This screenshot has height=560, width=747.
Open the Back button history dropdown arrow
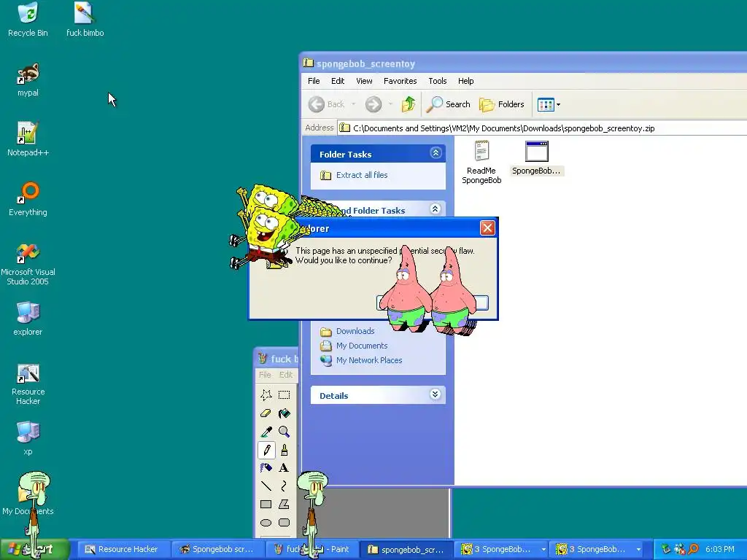(x=354, y=104)
